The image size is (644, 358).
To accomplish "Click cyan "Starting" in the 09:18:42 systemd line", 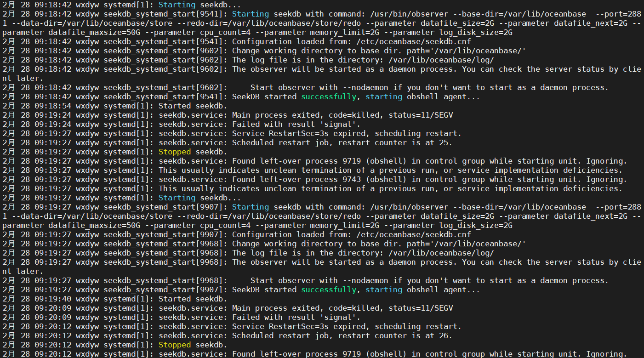I will coord(177,5).
